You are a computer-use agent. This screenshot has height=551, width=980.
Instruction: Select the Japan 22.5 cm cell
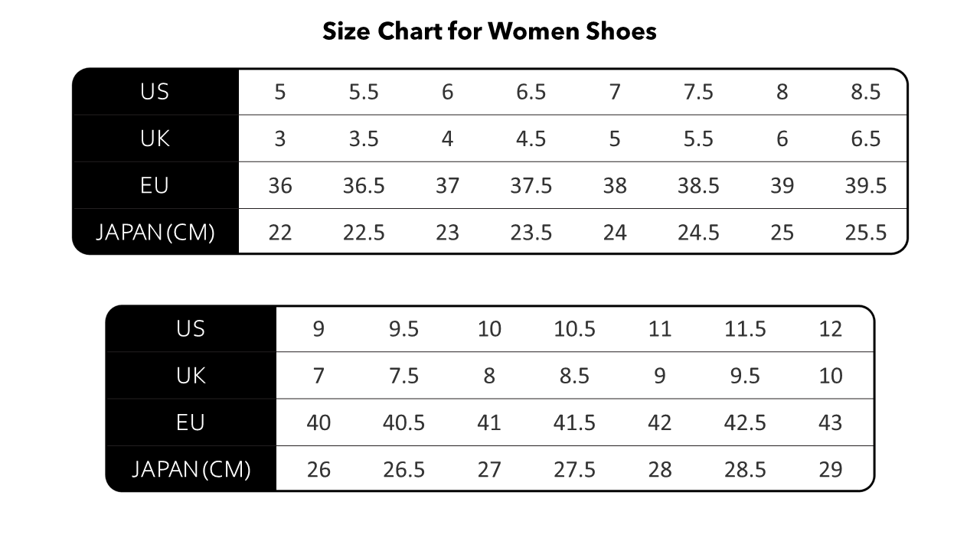pyautogui.click(x=364, y=233)
